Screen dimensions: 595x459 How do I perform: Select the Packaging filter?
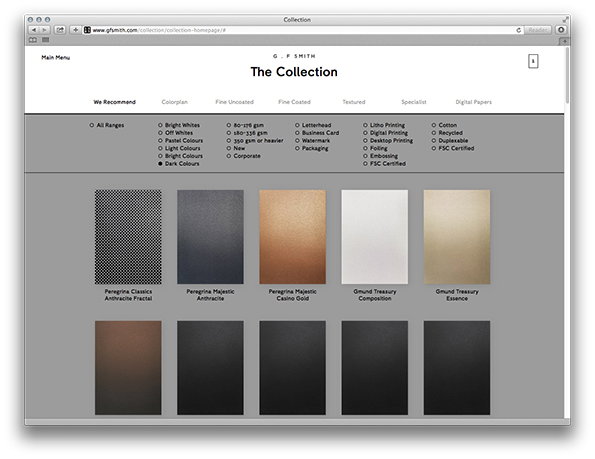click(312, 148)
